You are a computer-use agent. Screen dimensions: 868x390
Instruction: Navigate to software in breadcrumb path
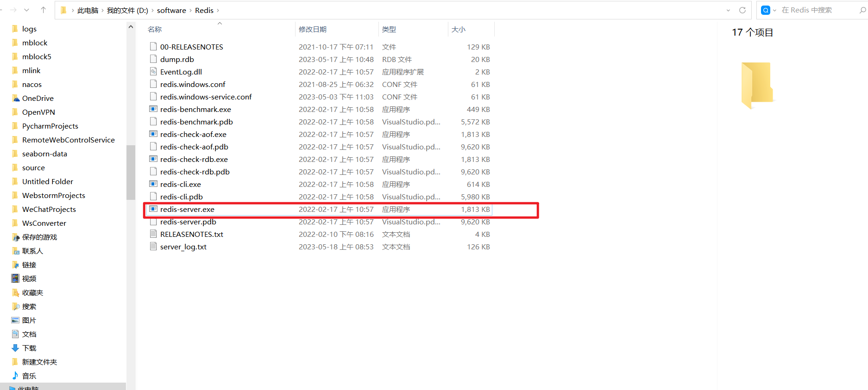(x=171, y=10)
